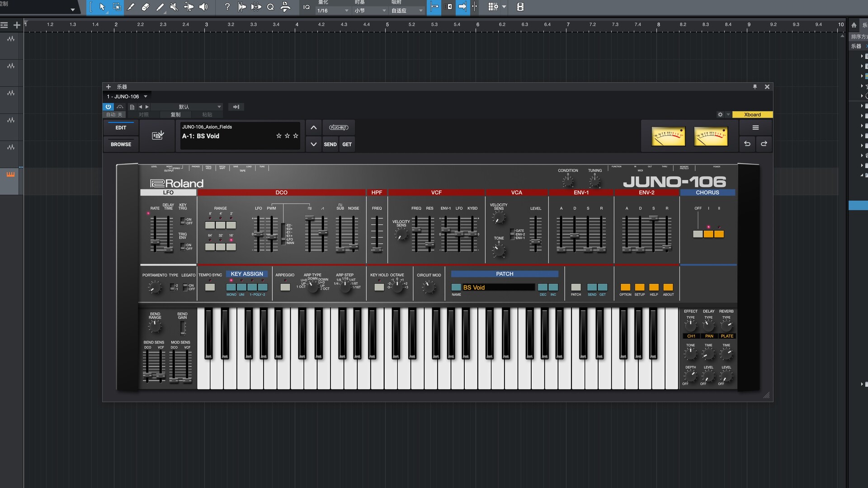Open the quantize 1/16 dropdown
The image size is (868, 488).
[333, 10]
